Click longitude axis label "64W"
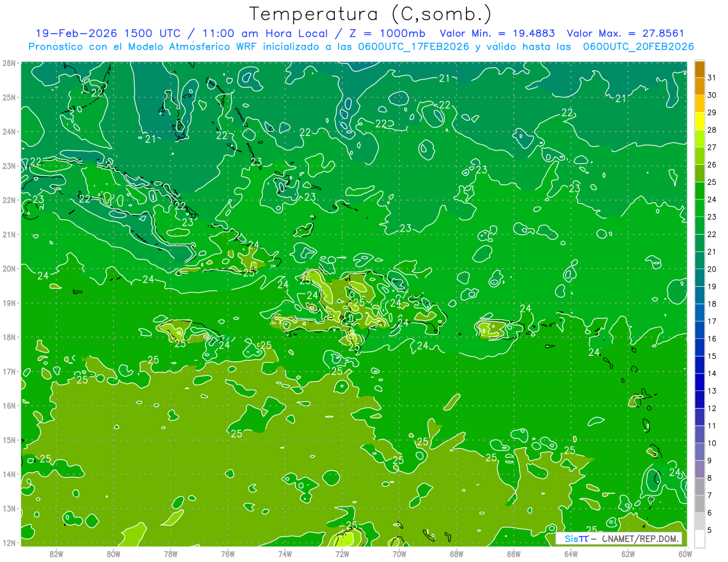This screenshot has height=562, width=728. 571,553
